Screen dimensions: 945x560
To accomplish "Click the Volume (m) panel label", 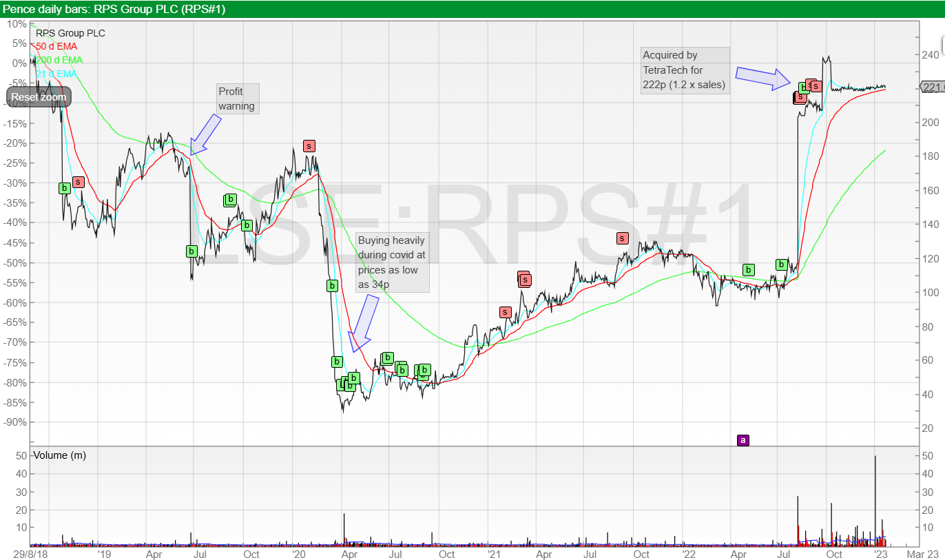I will click(59, 455).
